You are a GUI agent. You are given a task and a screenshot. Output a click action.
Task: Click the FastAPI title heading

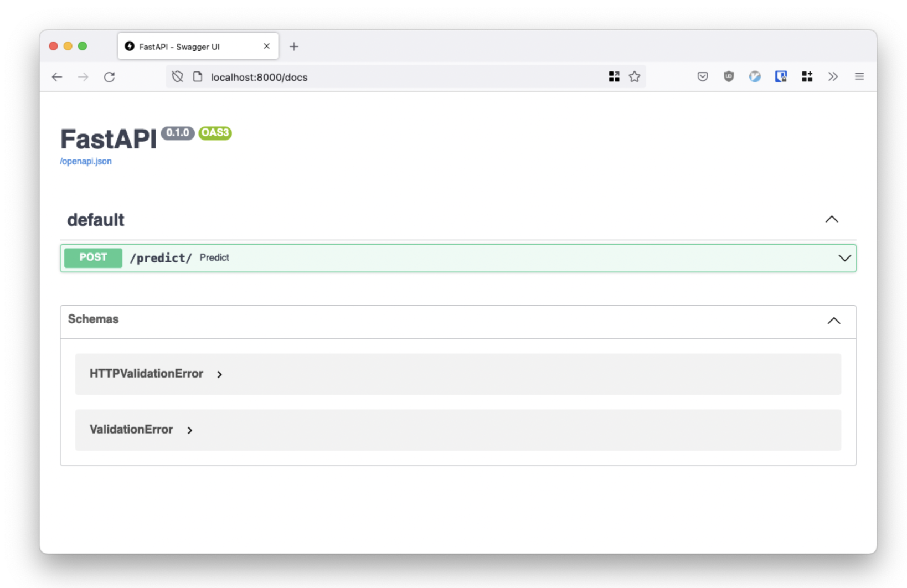(x=109, y=139)
